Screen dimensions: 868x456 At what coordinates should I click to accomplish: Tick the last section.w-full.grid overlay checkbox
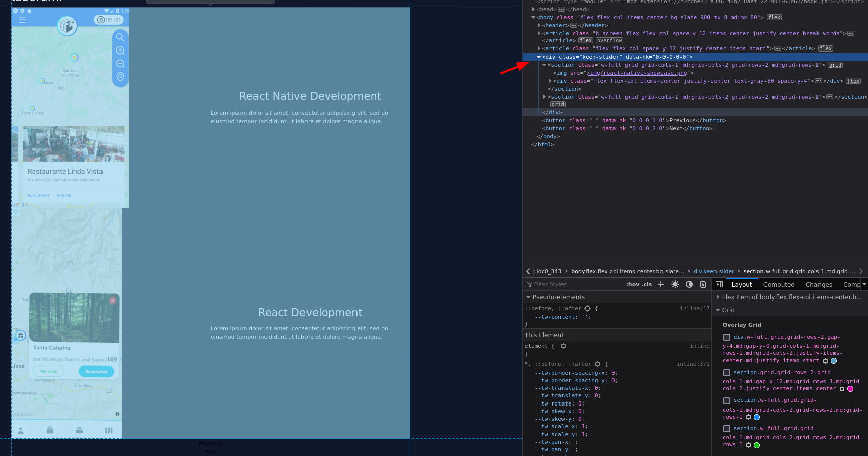[727, 429]
